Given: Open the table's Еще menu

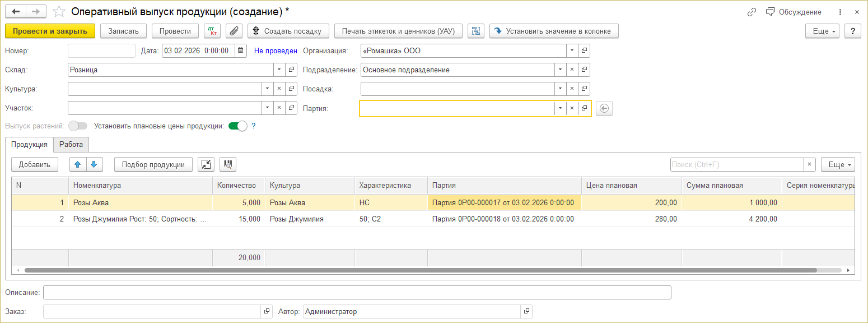Looking at the screenshot, I should 837,164.
